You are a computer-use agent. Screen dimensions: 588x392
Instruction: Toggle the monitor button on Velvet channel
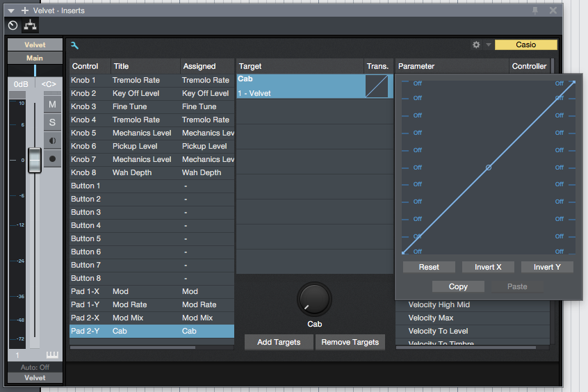pyautogui.click(x=52, y=140)
